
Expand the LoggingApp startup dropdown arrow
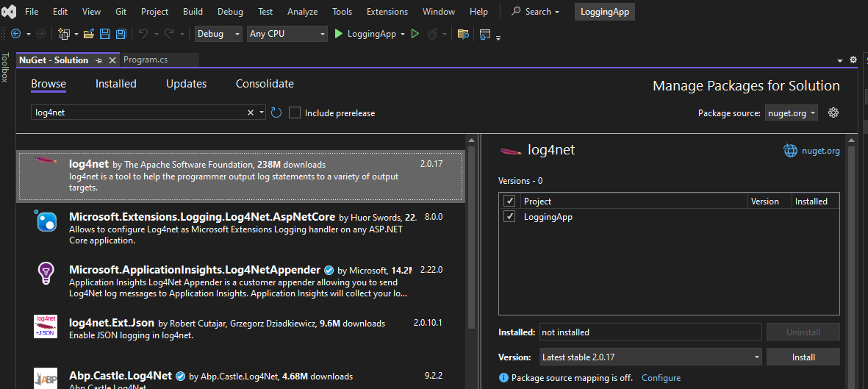403,35
